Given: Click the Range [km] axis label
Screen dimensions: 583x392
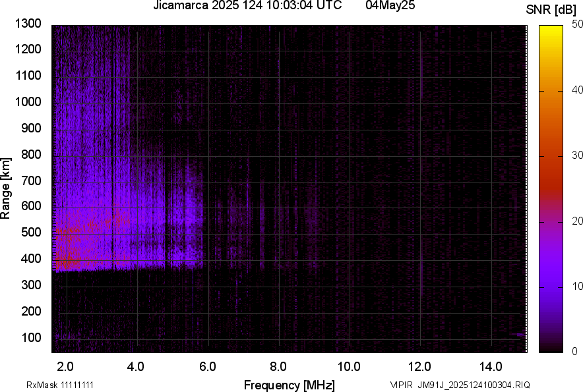Looking at the screenshot, I should pos(5,188).
